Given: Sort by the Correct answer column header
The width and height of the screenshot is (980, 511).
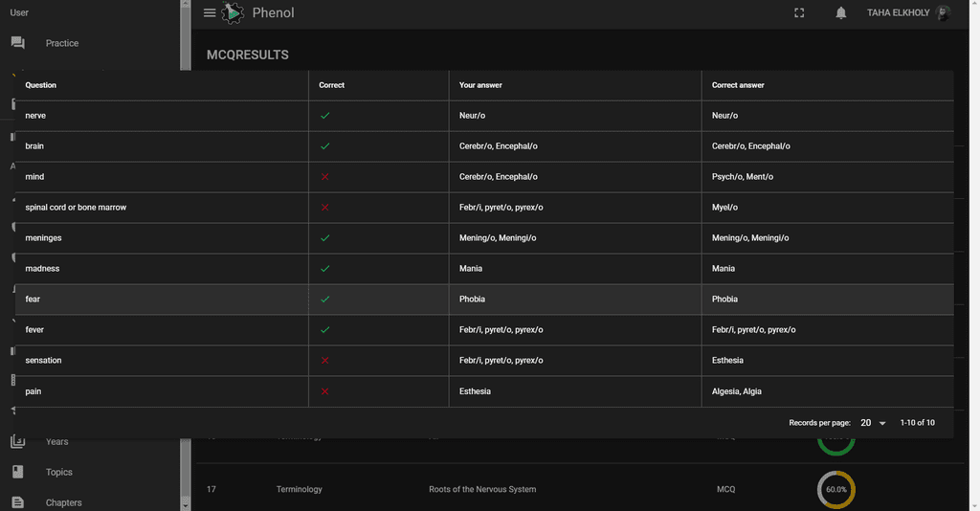Looking at the screenshot, I should click(x=738, y=85).
